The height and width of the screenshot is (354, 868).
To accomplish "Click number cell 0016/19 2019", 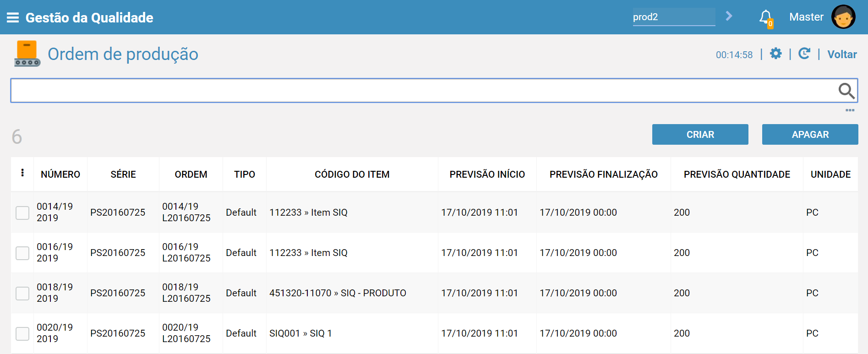I will (x=55, y=252).
